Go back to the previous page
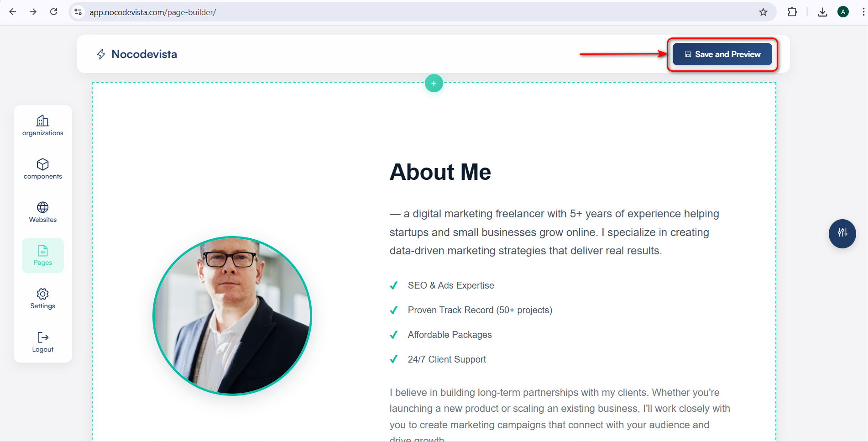This screenshot has width=868, height=442. point(13,12)
